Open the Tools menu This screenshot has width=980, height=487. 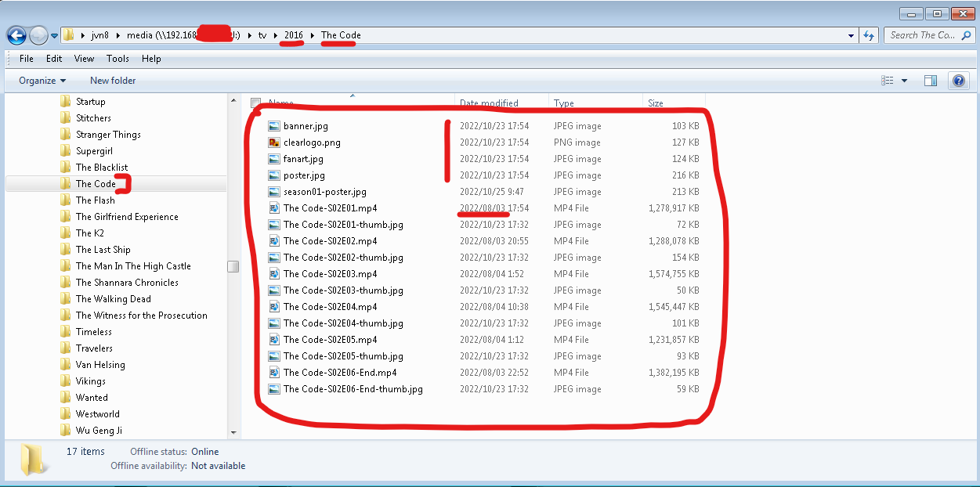[118, 59]
